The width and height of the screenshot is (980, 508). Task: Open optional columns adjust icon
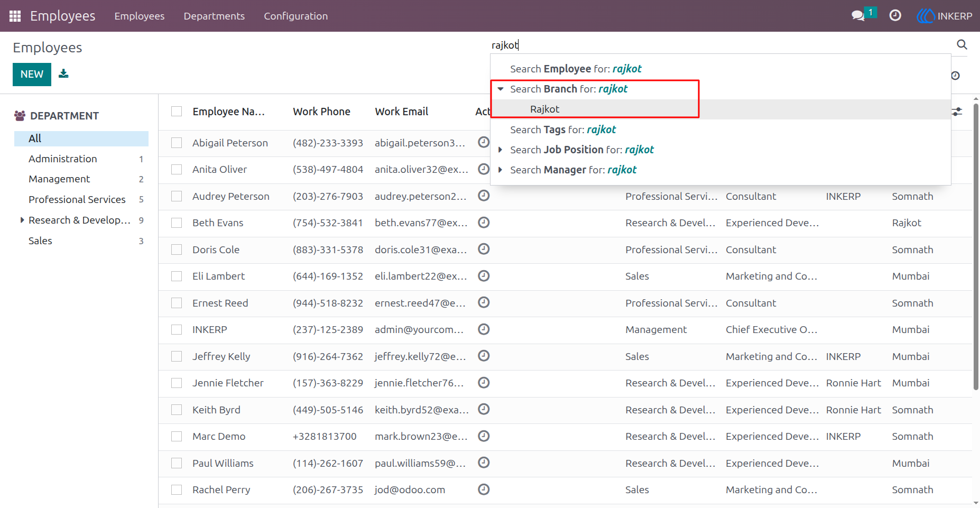957,112
